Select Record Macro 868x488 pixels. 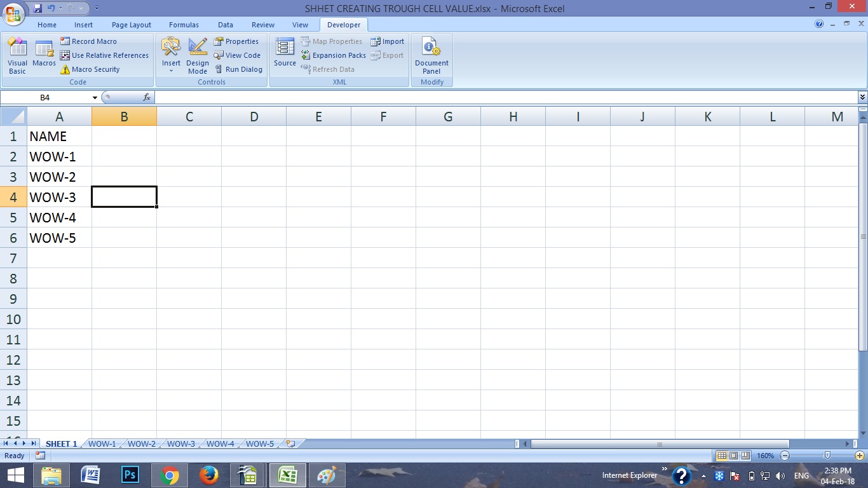click(x=90, y=41)
